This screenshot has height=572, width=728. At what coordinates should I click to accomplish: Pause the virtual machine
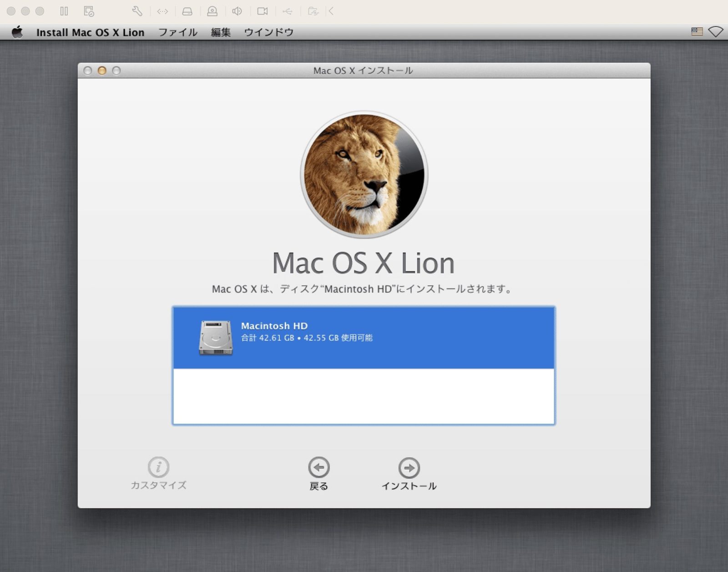point(64,11)
